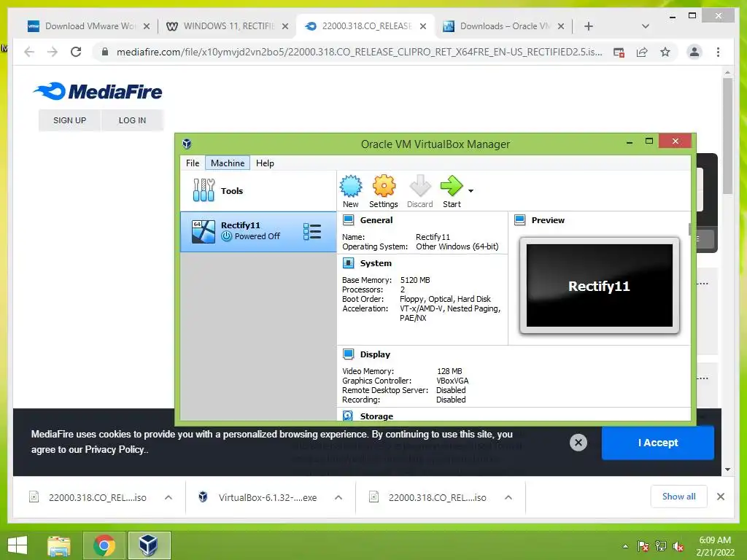Click the Action Center flag tray icon
Viewport: 747px width, 560px height.
tap(643, 546)
